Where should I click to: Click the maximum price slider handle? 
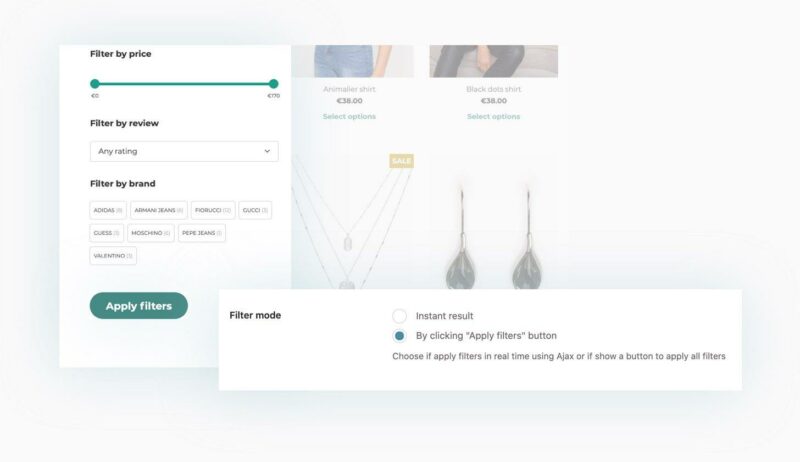point(273,84)
